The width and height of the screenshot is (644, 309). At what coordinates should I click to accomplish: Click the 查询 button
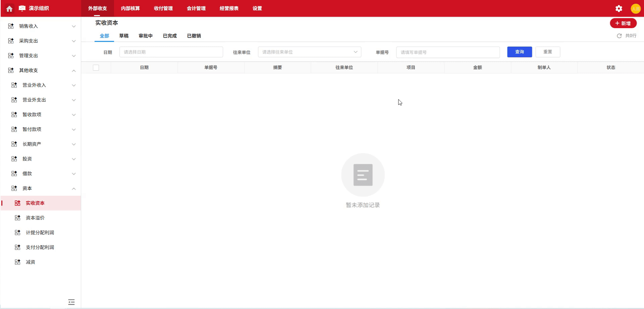click(x=520, y=52)
